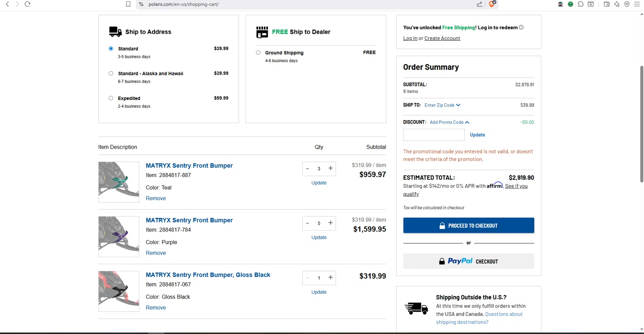644x334 pixels.
Task: Click the Teal bumper quantity field
Action: [319, 169]
